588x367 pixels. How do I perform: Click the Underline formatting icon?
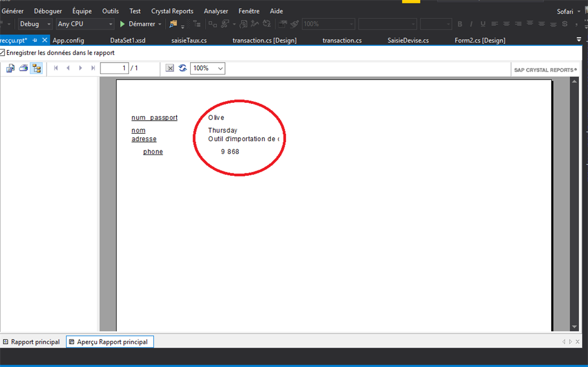(x=483, y=24)
